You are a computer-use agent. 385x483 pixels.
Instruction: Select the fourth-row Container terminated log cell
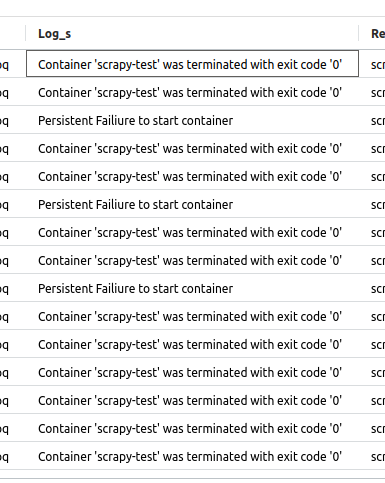pos(192,148)
